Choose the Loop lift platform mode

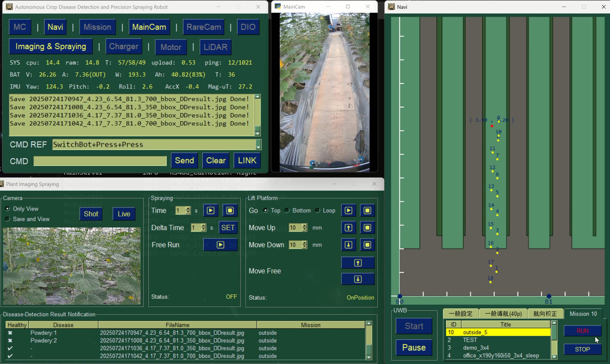pos(318,210)
